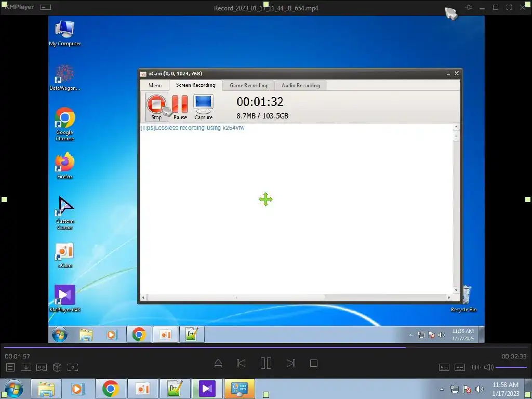
Task: Click the KMPlayer seek progress bar
Action: pyautogui.click(x=266, y=348)
